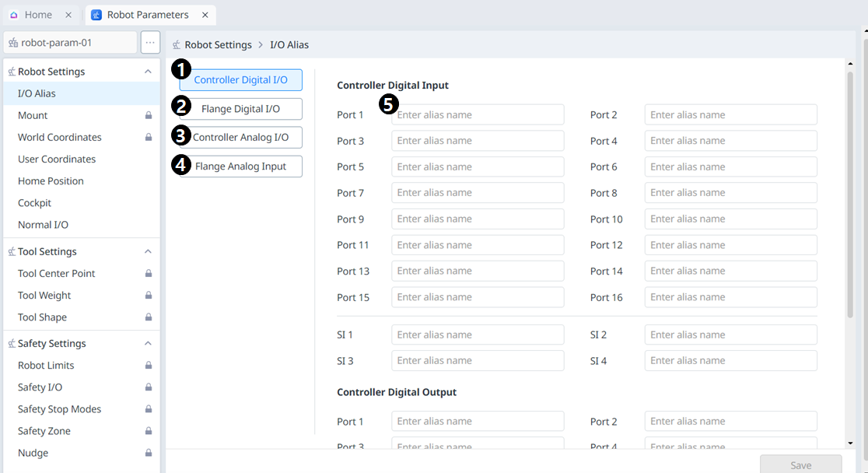868x473 pixels.
Task: Click the lock icon beside Tool Center Point
Action: pyautogui.click(x=148, y=274)
